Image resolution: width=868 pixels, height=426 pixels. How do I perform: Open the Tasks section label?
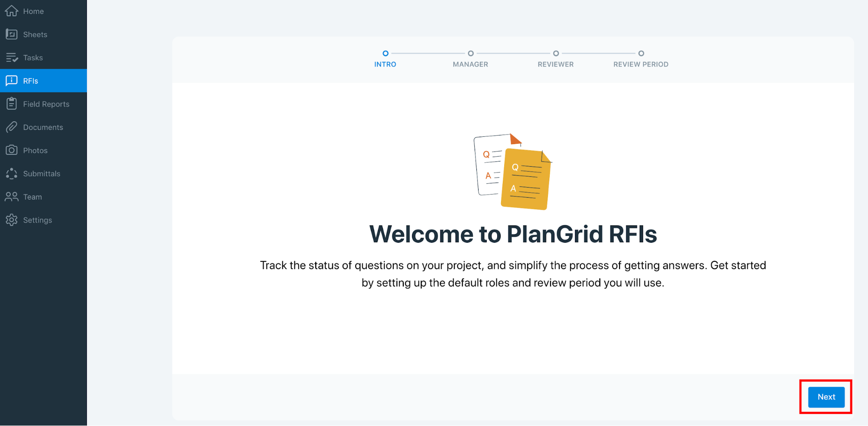33,58
